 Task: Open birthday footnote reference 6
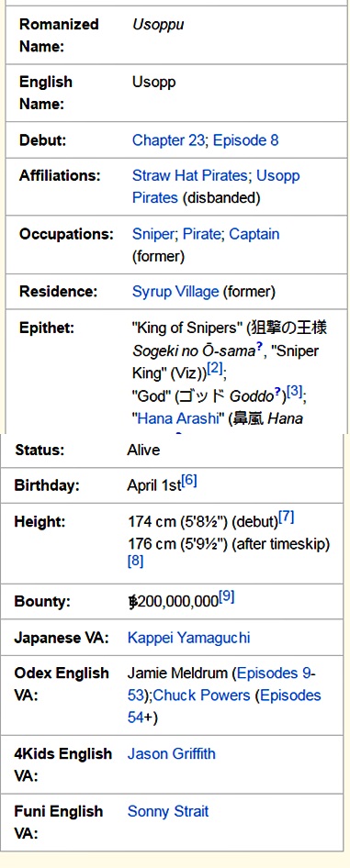189,481
